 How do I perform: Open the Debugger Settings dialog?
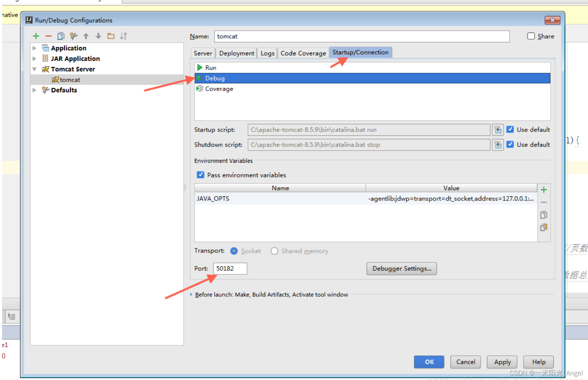point(401,268)
